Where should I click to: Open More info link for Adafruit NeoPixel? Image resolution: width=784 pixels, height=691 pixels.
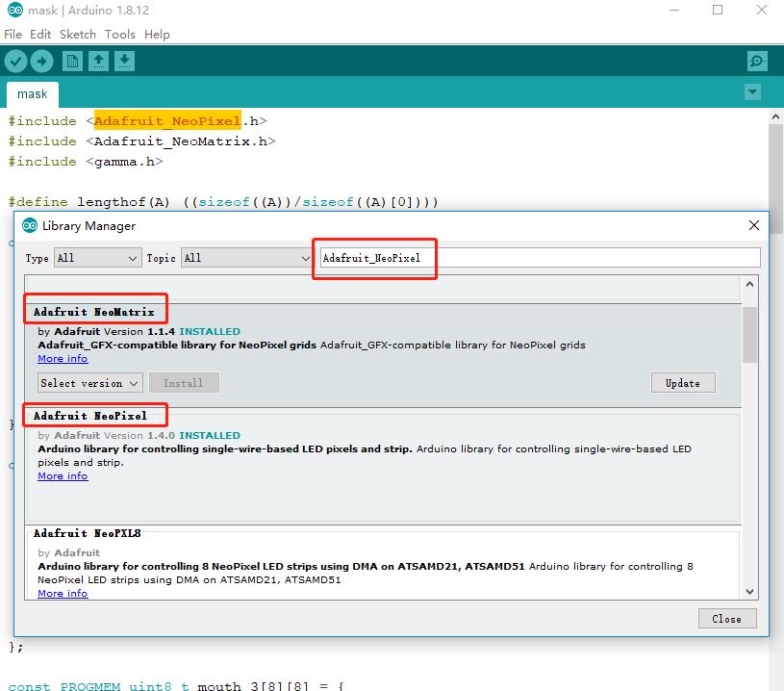tap(63, 476)
